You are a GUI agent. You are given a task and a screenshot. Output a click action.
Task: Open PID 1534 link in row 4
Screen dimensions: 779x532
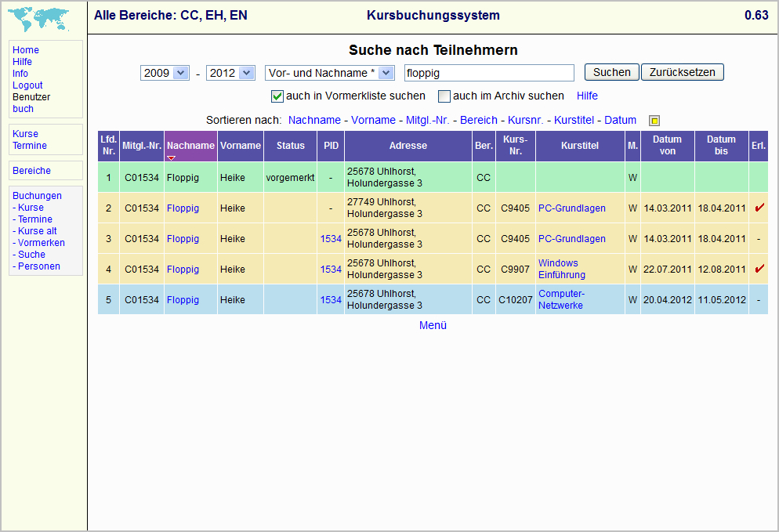(x=331, y=270)
